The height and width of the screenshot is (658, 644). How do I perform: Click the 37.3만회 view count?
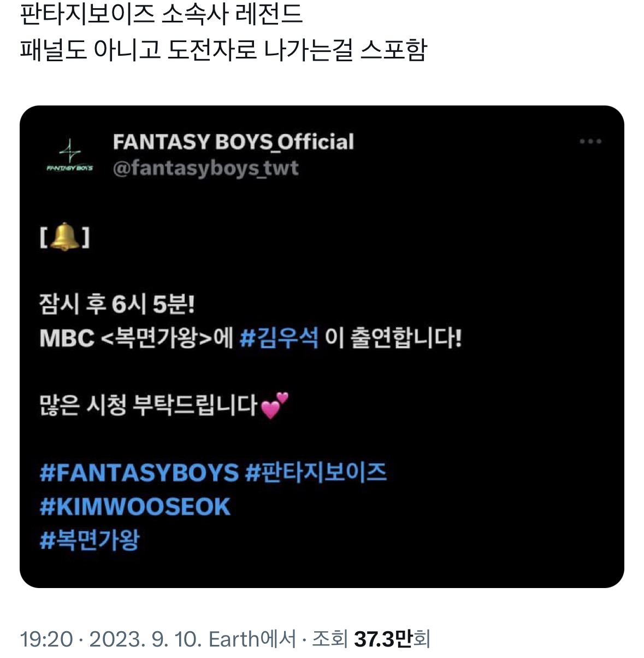[x=392, y=639]
